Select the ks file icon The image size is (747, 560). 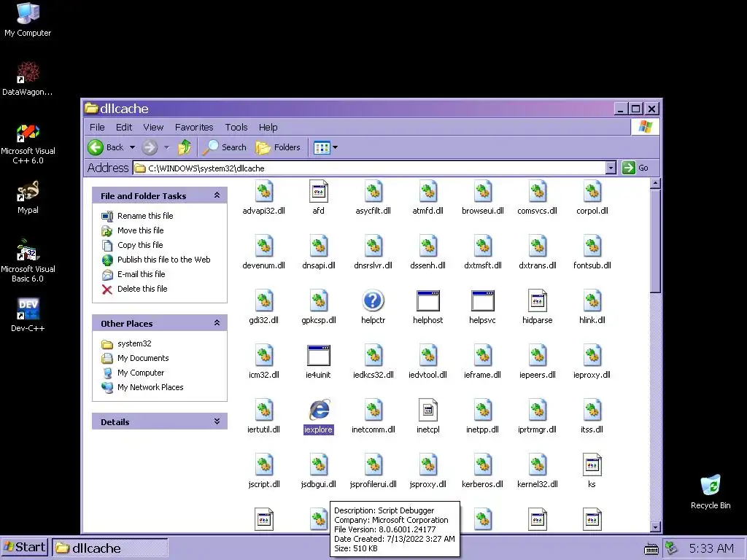coord(592,465)
